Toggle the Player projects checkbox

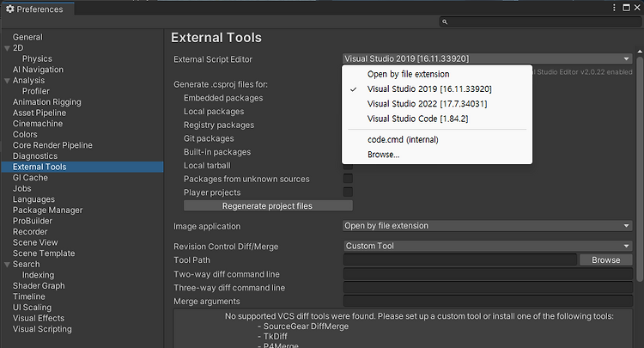pos(348,192)
